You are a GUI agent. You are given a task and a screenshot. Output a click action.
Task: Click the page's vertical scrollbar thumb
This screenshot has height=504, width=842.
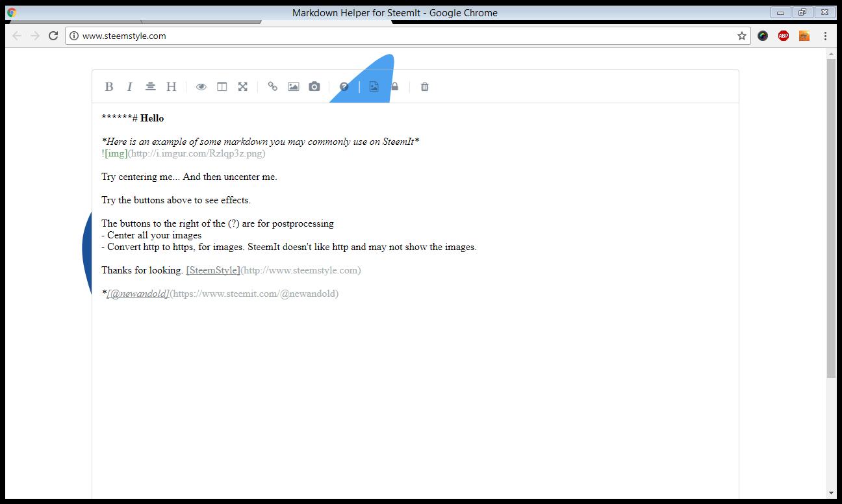tap(831, 218)
